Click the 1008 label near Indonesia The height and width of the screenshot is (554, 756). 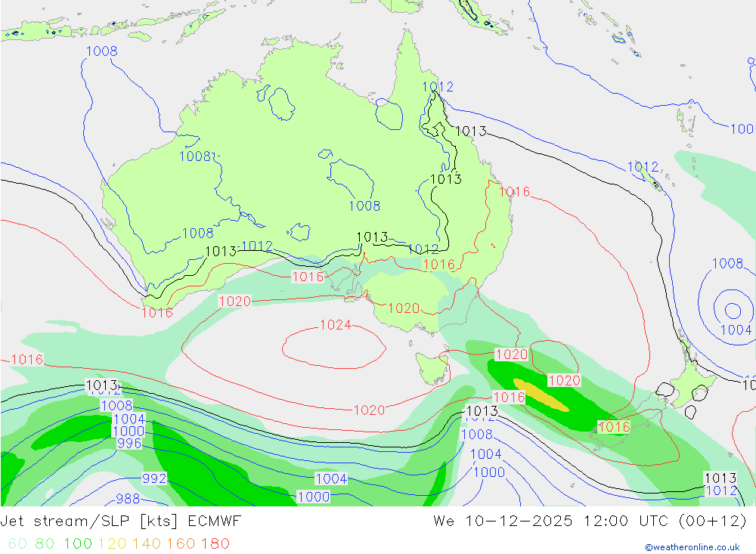(102, 51)
